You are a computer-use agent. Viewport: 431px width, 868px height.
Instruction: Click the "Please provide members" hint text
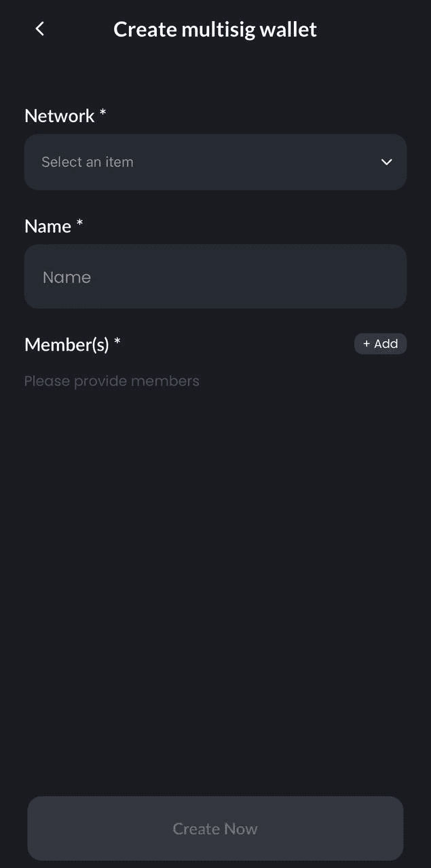(x=112, y=381)
